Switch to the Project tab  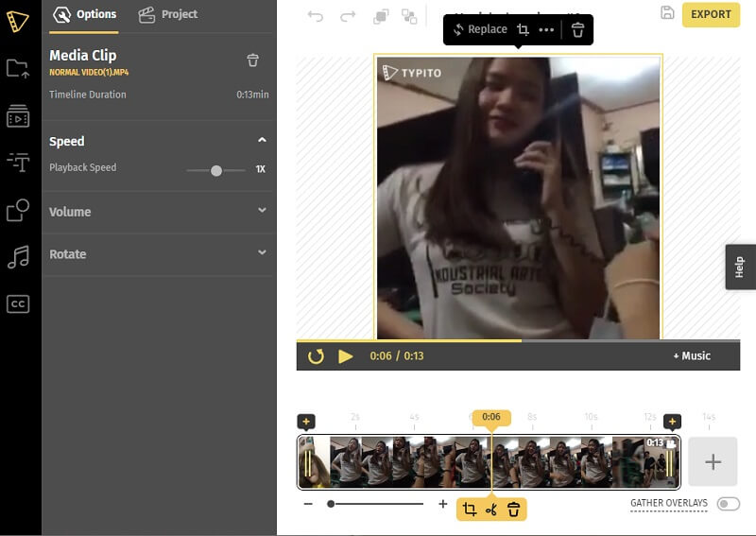pyautogui.click(x=168, y=14)
